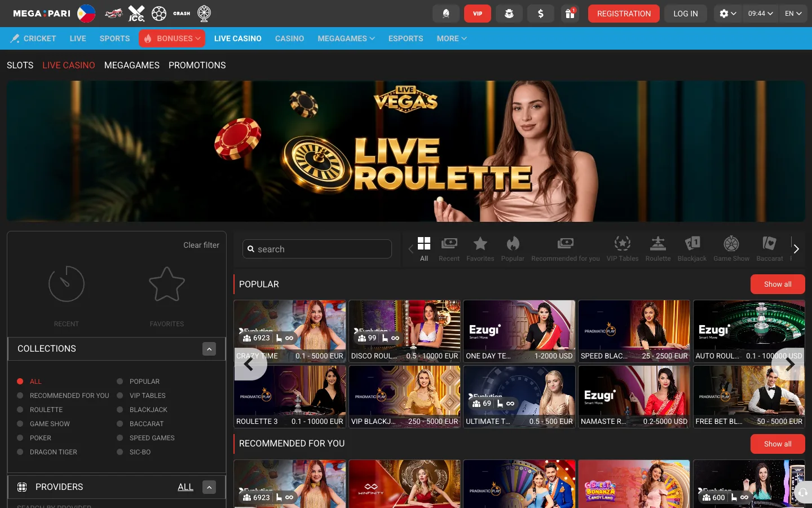This screenshot has width=812, height=508.
Task: Click the rocket icon button in header
Action: pyautogui.click(x=445, y=14)
